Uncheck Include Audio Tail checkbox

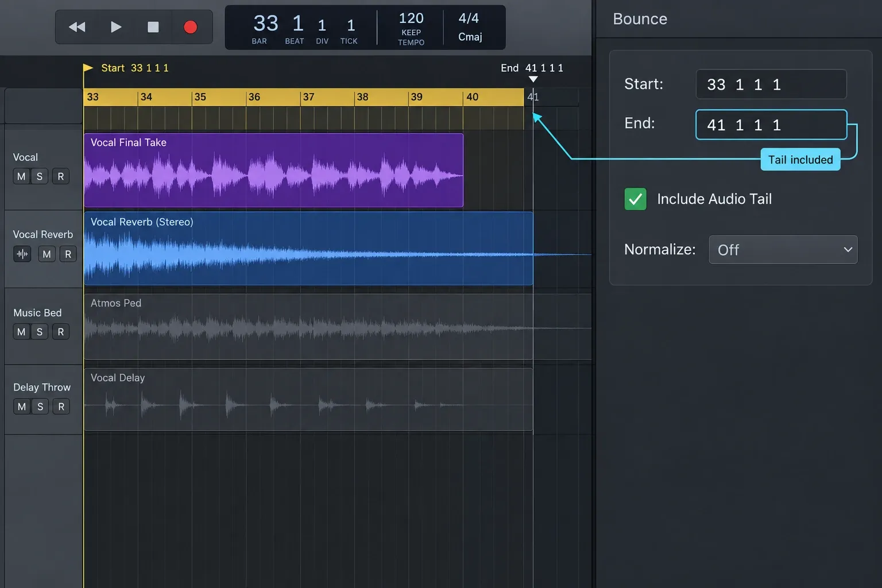pyautogui.click(x=635, y=199)
